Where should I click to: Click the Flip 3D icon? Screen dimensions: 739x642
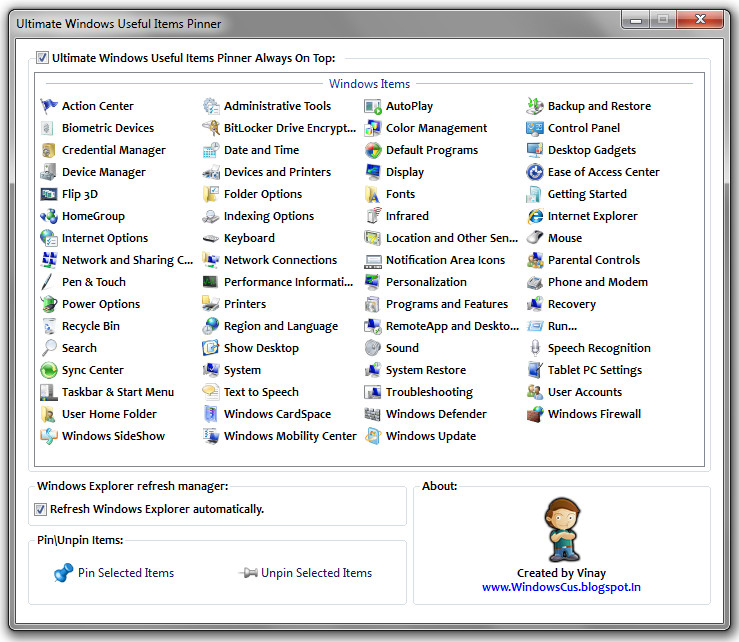[x=49, y=194]
